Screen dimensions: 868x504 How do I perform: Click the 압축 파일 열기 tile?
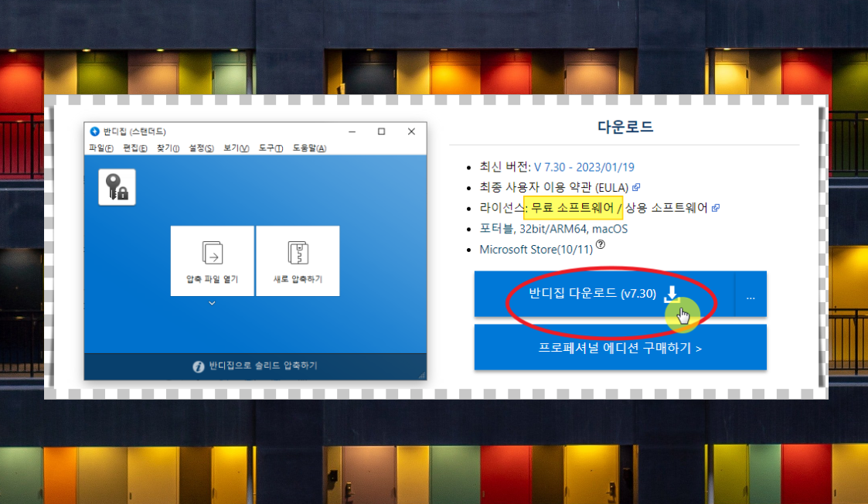click(x=212, y=261)
